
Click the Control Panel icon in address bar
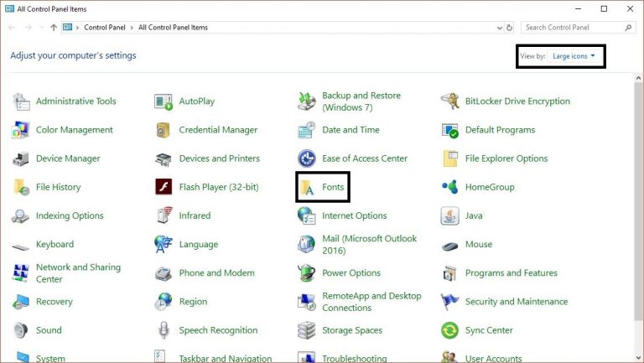pos(67,28)
